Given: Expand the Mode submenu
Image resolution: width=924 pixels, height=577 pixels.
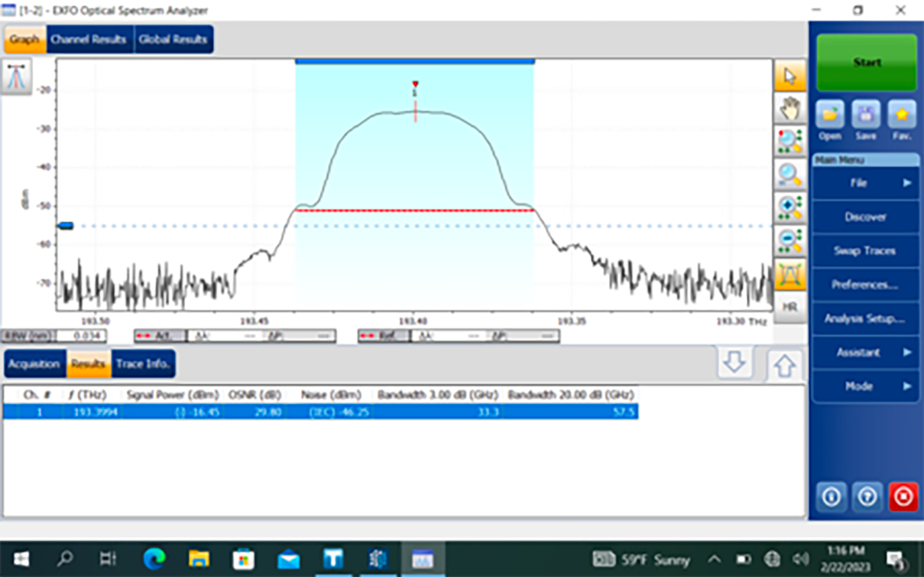Looking at the screenshot, I should 865,386.
